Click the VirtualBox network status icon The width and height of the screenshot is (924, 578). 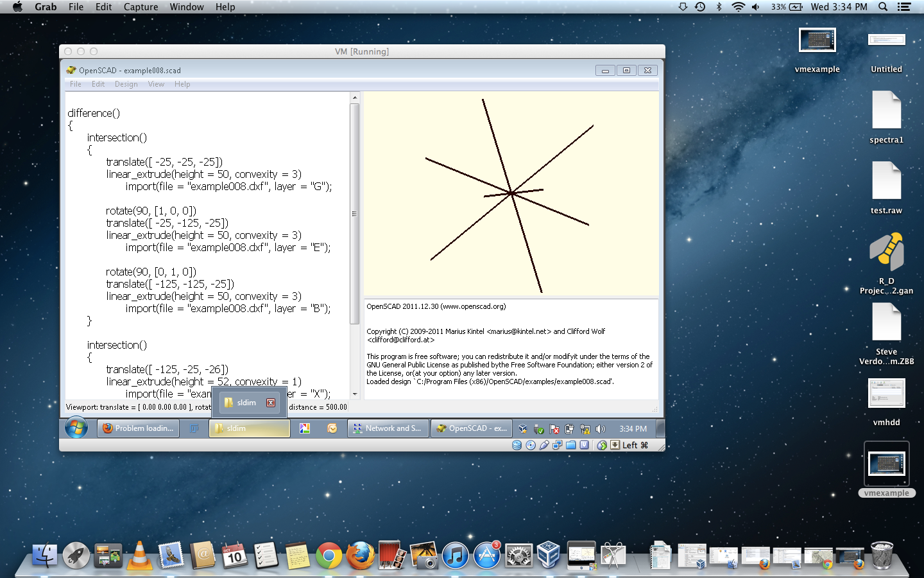point(557,445)
